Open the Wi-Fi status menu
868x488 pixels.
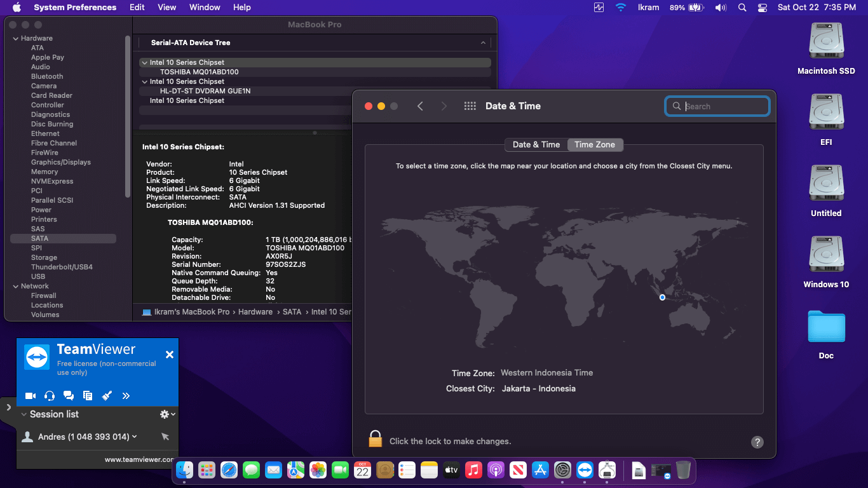[x=620, y=8]
